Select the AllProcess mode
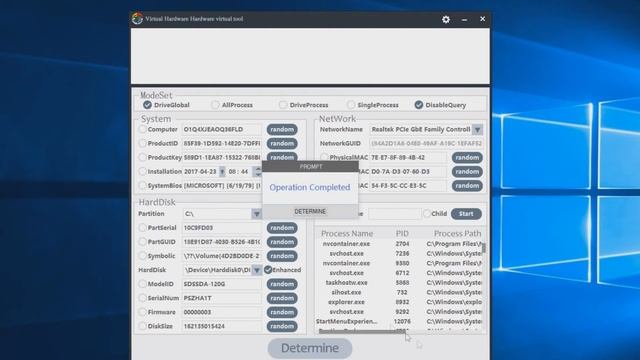The width and height of the screenshot is (640, 360). tap(215, 105)
